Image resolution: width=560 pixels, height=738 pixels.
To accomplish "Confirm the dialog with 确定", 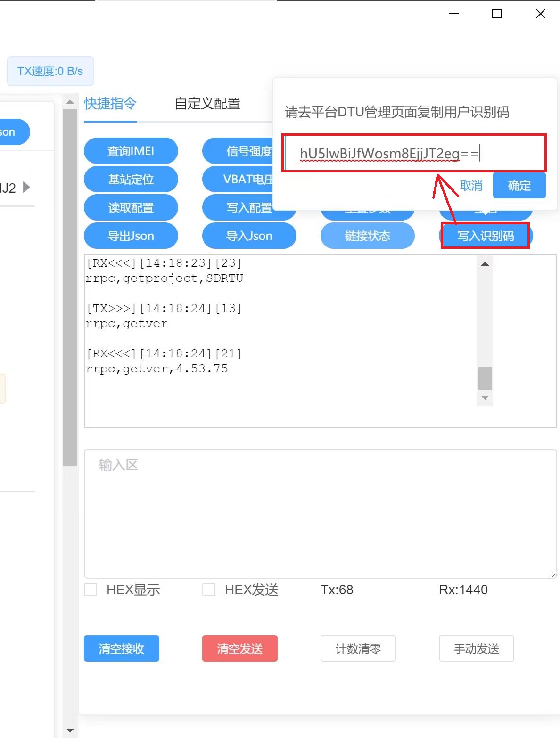I will (x=519, y=186).
